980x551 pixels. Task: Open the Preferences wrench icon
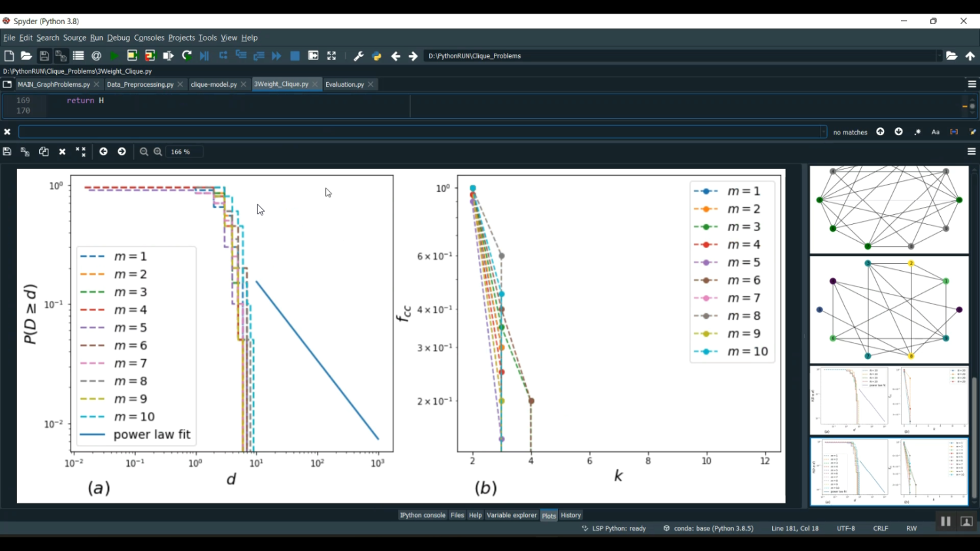[x=359, y=56]
